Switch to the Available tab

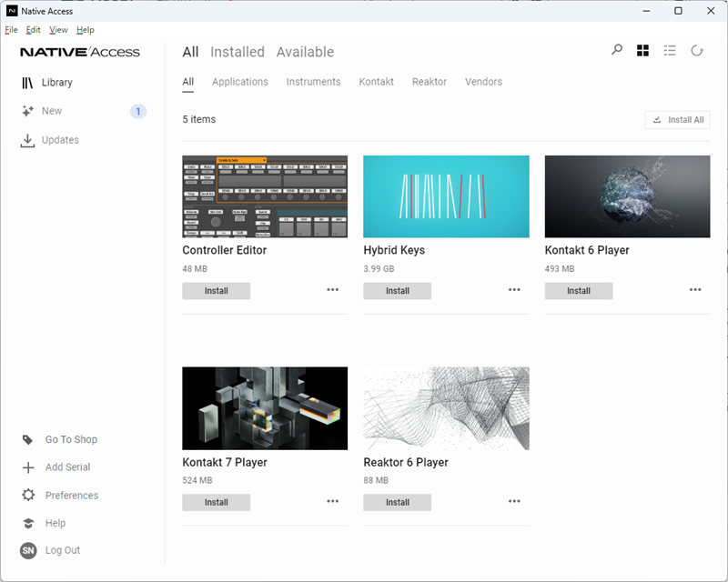pos(305,52)
